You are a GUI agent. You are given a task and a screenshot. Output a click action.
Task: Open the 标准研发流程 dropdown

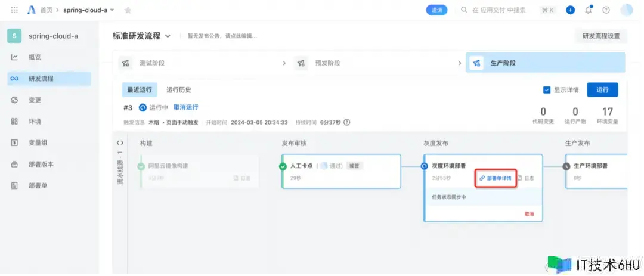pos(168,36)
